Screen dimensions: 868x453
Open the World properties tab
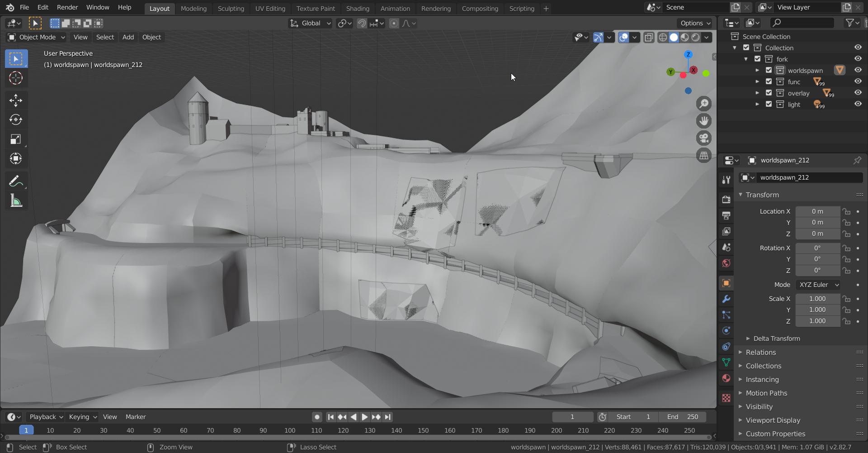point(726,263)
